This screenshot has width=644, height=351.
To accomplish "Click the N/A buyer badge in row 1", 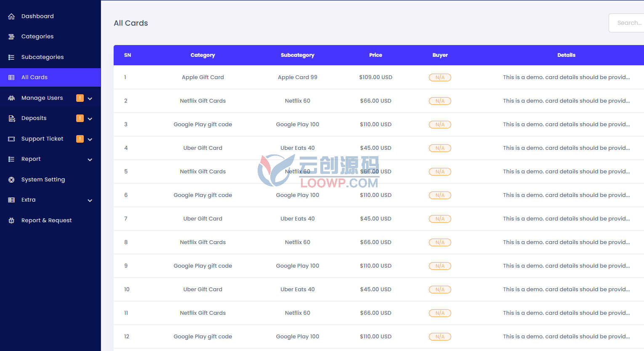I will [x=440, y=77].
